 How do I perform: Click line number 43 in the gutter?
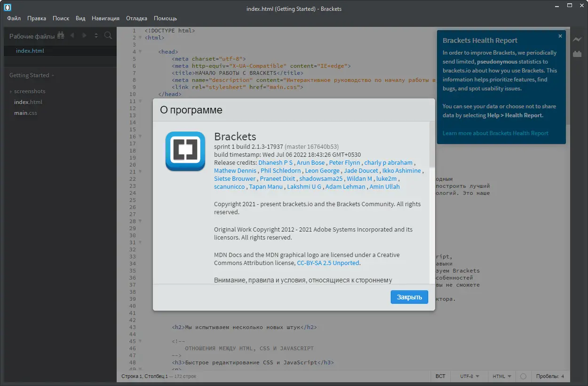click(132, 327)
